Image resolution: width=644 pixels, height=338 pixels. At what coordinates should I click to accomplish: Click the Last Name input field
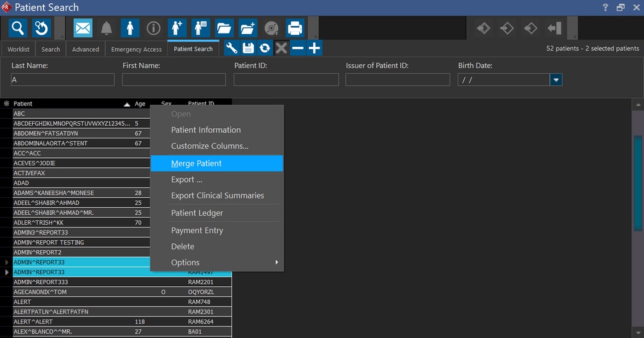63,80
